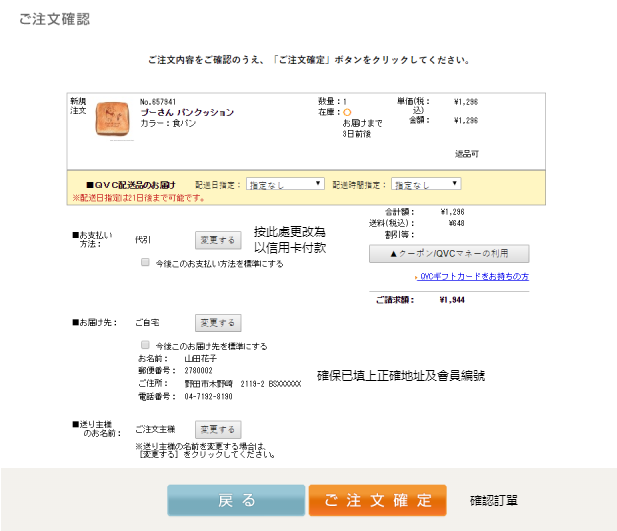Confirm order with orange ご注文確定 button
Viewport: 617px width, 531px height.
coord(377,500)
